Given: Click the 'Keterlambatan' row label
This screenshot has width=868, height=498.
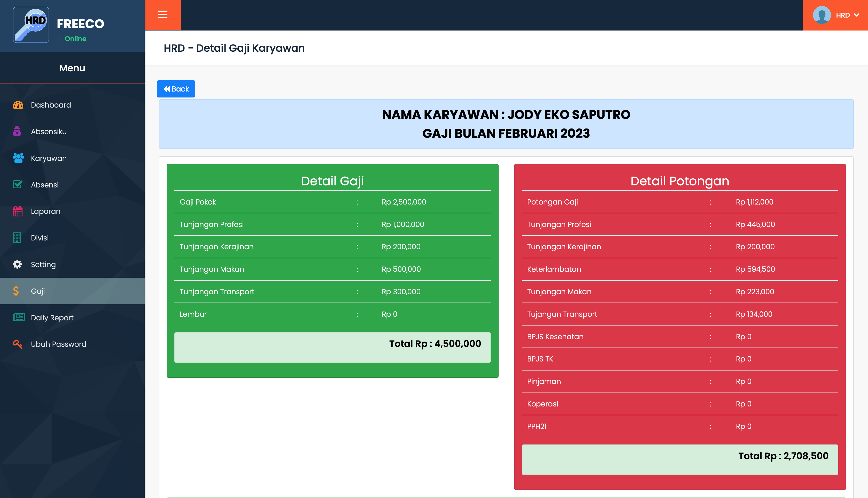Looking at the screenshot, I should click(554, 269).
